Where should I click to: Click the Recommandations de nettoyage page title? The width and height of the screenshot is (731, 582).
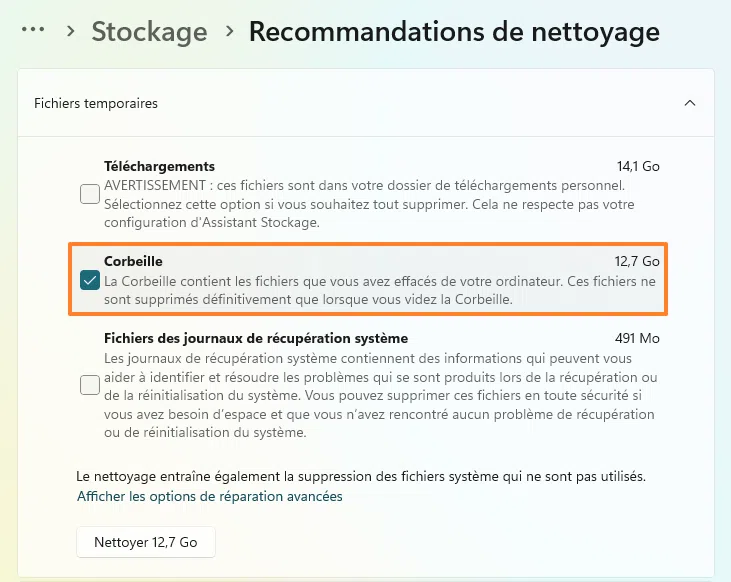[x=454, y=31]
